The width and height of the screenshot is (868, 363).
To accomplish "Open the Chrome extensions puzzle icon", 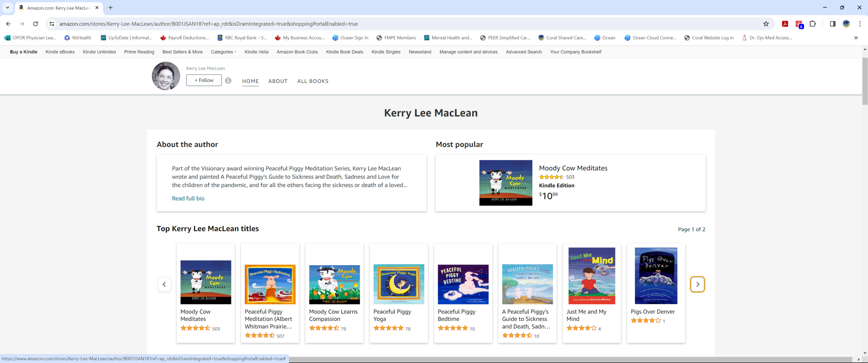I will [812, 24].
